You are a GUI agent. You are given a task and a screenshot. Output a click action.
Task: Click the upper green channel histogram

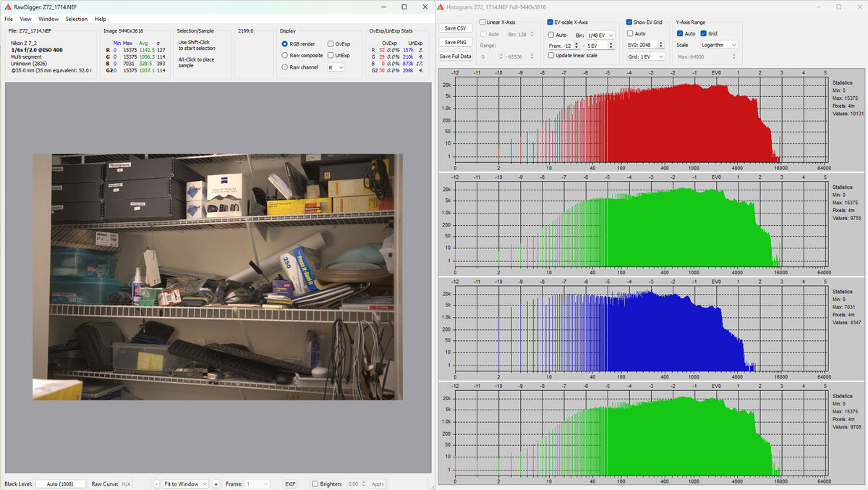642,224
